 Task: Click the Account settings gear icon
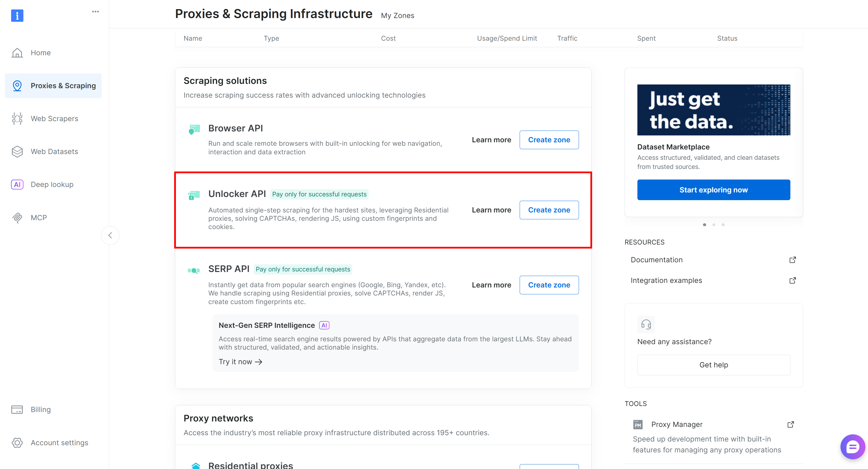point(17,443)
